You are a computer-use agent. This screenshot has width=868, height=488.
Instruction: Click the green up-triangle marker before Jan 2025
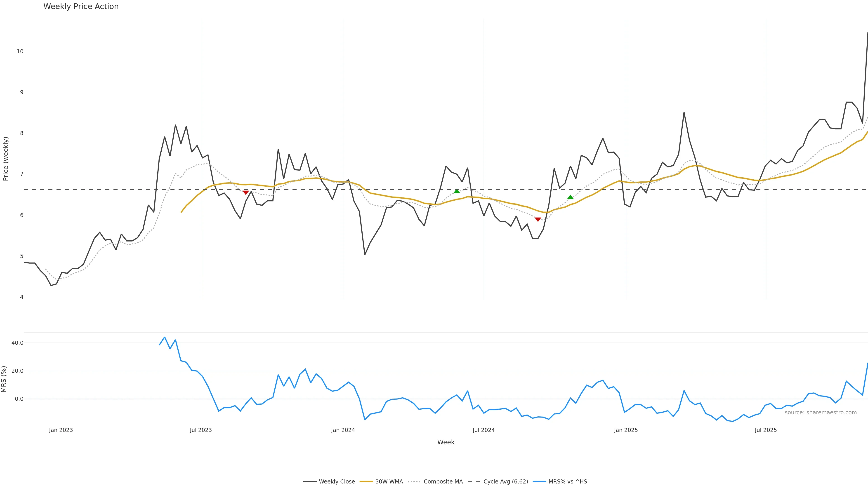point(571,197)
